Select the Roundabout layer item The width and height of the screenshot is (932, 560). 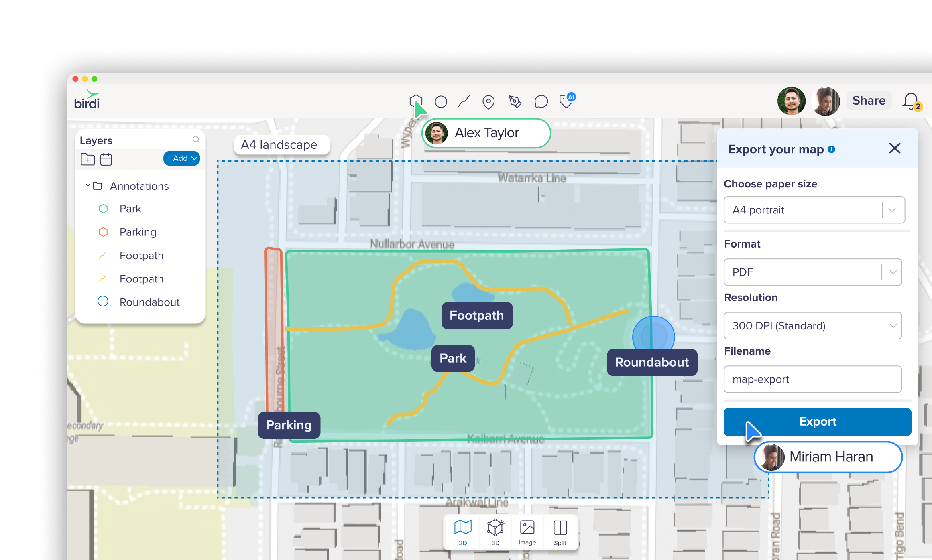pyautogui.click(x=149, y=302)
